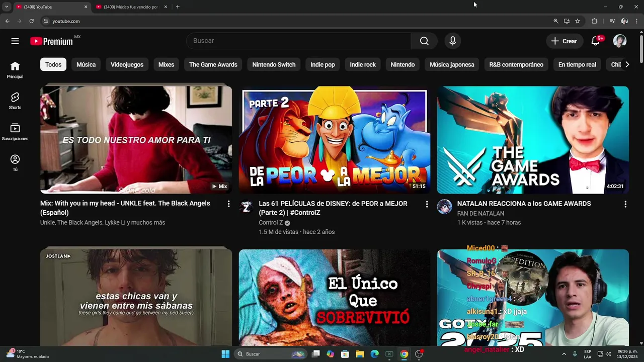The image size is (644, 362).
Task: Visit FAN DE NATALAN channel name link
Action: (x=480, y=213)
